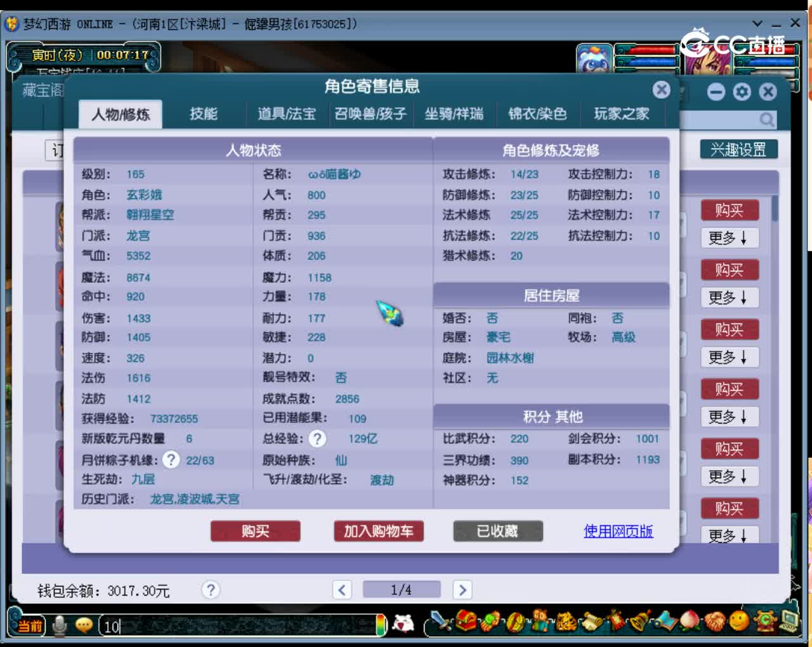
Task: Click the 成就点数 value 2856
Action: [347, 399]
